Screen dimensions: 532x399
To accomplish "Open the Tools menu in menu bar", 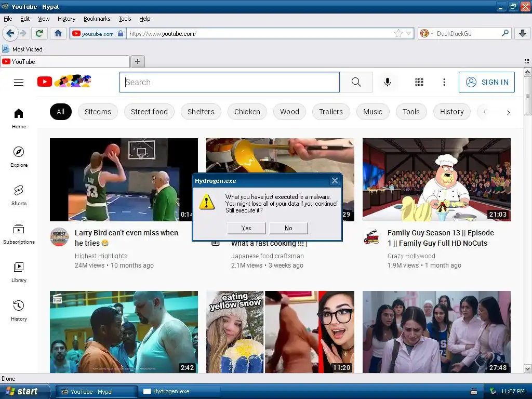I will [125, 19].
